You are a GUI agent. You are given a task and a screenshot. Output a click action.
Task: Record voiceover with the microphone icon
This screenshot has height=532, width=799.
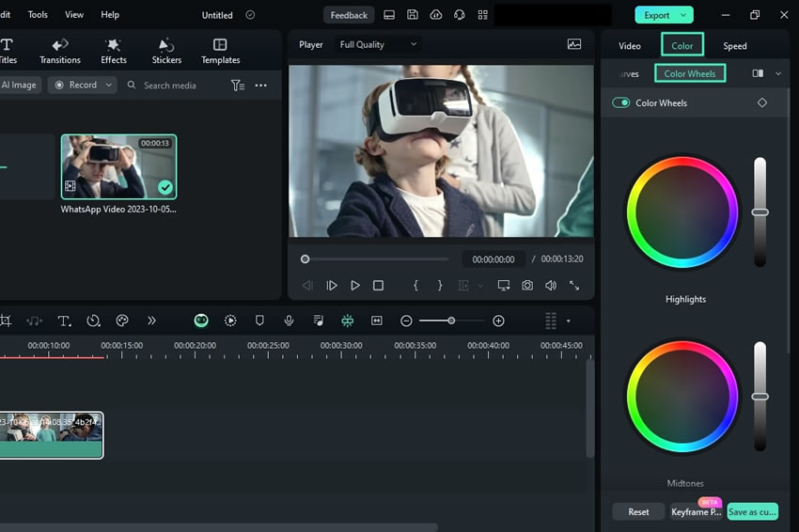pyautogui.click(x=289, y=321)
